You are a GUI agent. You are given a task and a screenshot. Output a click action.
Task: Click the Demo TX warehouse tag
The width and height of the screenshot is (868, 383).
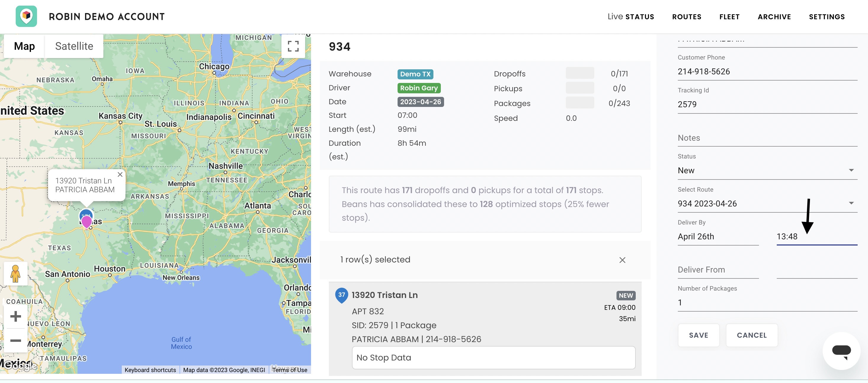click(415, 74)
